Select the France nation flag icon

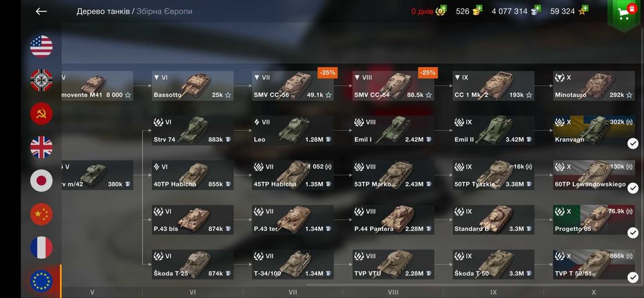(x=41, y=248)
